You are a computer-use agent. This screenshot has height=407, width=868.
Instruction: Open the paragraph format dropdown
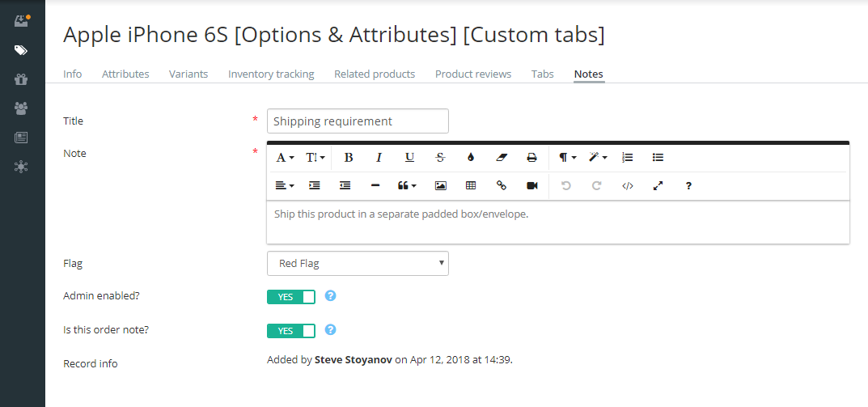tap(567, 158)
